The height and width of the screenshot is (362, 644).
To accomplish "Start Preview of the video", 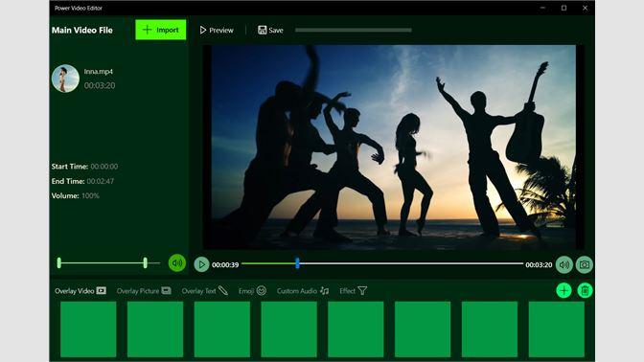I will (x=217, y=31).
